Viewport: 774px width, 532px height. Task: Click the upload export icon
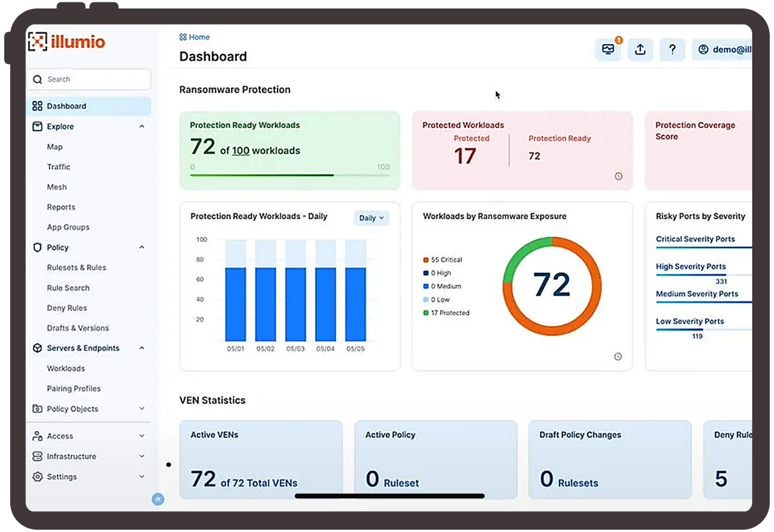coord(640,50)
